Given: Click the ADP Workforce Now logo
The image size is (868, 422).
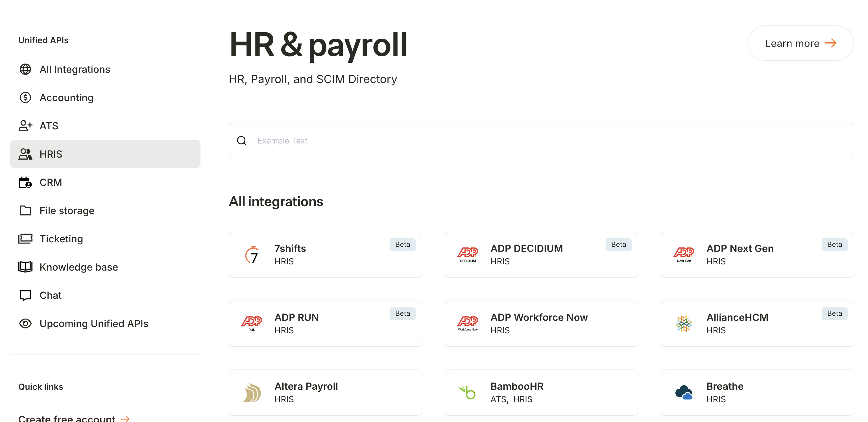Looking at the screenshot, I should pyautogui.click(x=468, y=324).
